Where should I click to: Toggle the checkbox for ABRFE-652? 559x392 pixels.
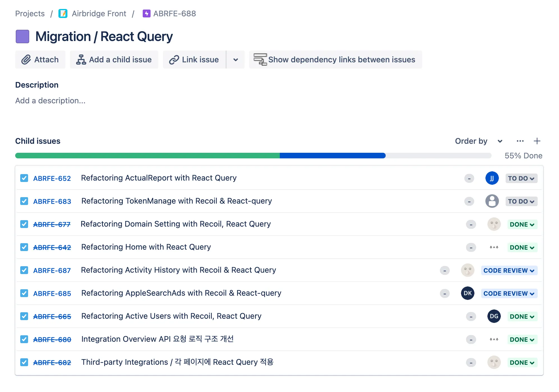click(24, 178)
